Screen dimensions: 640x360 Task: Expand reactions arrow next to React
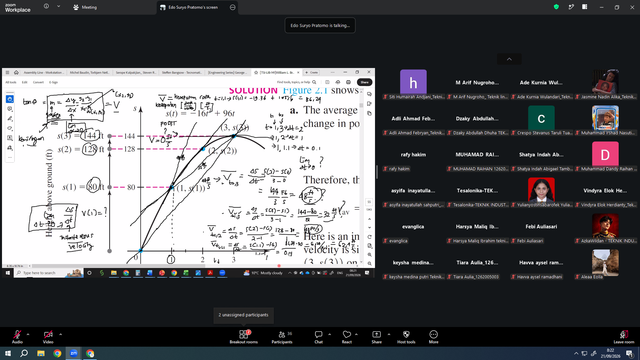[356, 334]
